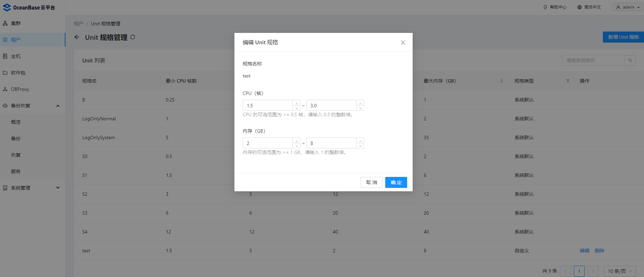Click the globe icon for 简体中文
The image size is (644, 277).
(x=580, y=7)
